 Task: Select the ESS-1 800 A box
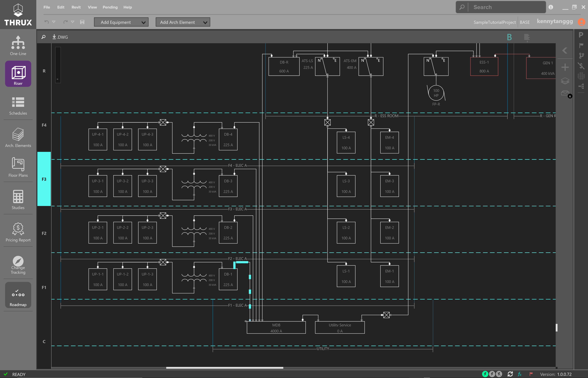pyautogui.click(x=484, y=66)
